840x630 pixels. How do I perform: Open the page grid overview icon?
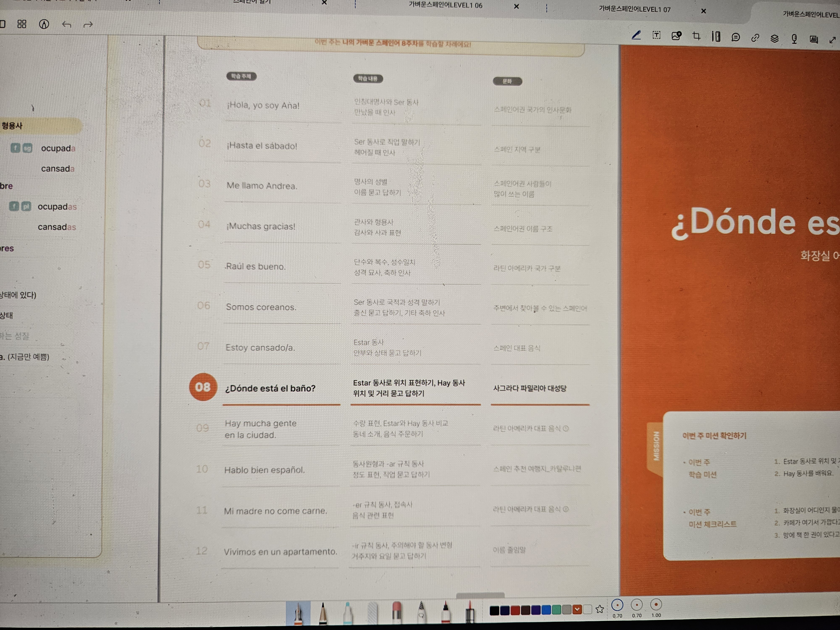tap(22, 24)
